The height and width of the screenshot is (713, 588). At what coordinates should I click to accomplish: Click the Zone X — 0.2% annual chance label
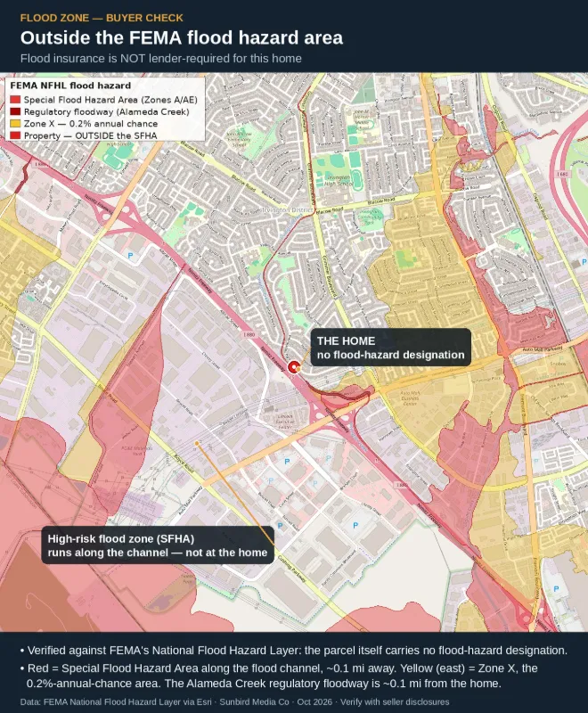91,124
